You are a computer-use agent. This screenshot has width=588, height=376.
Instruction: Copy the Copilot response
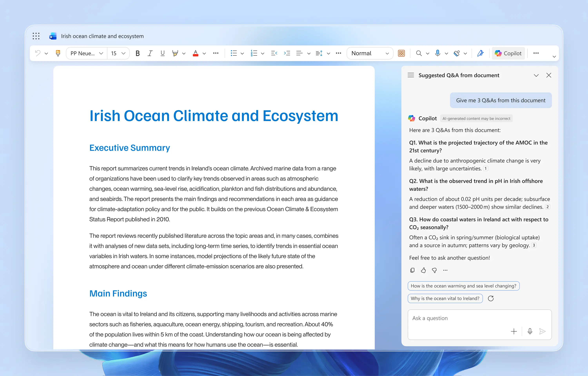pos(412,270)
